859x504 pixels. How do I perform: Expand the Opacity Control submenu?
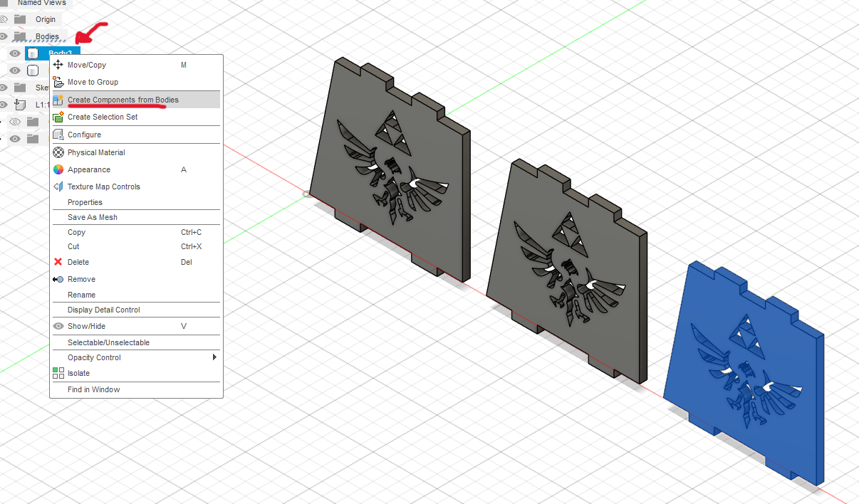pyautogui.click(x=136, y=357)
